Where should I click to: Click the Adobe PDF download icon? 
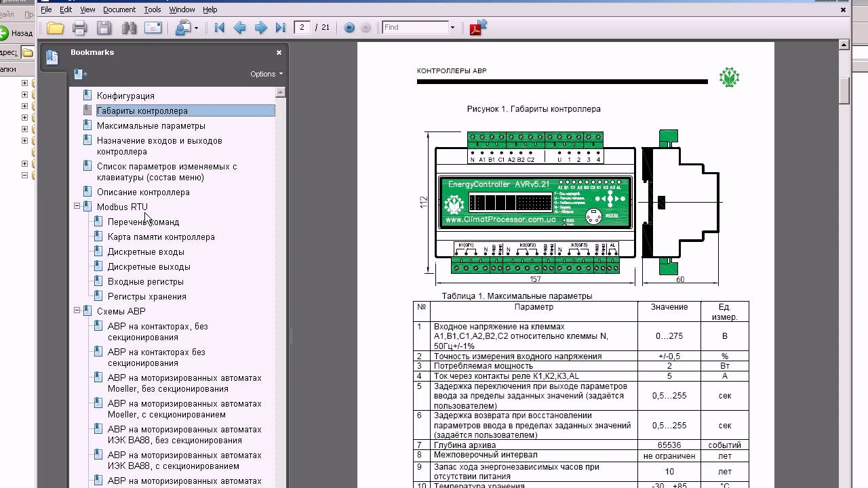(x=479, y=27)
